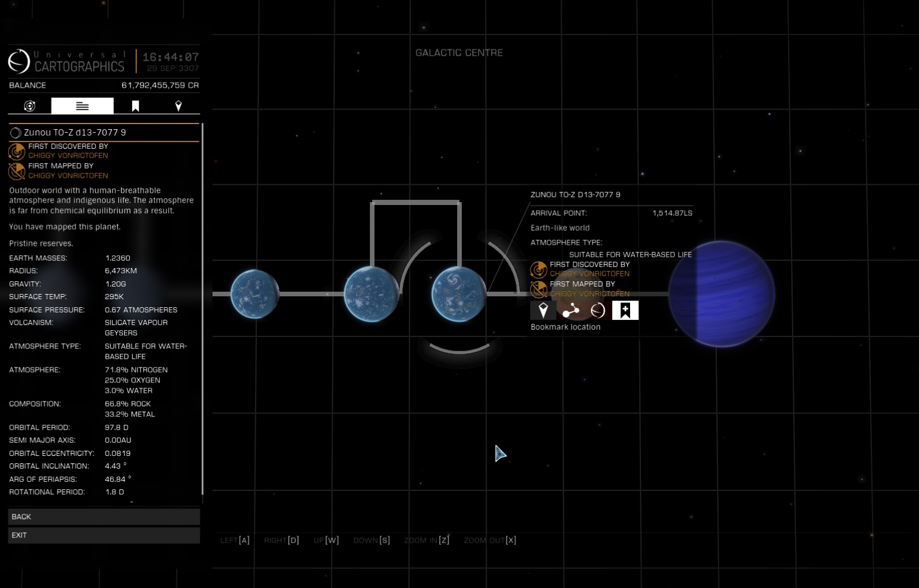Viewport: 919px width, 588px height.
Task: Select the highlighted Earth-like planet with the spiral cloud
Action: click(x=459, y=294)
